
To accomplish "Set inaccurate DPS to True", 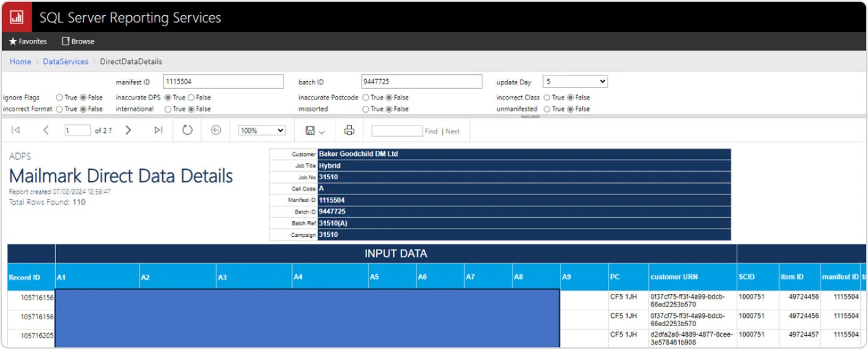I will pyautogui.click(x=168, y=98).
